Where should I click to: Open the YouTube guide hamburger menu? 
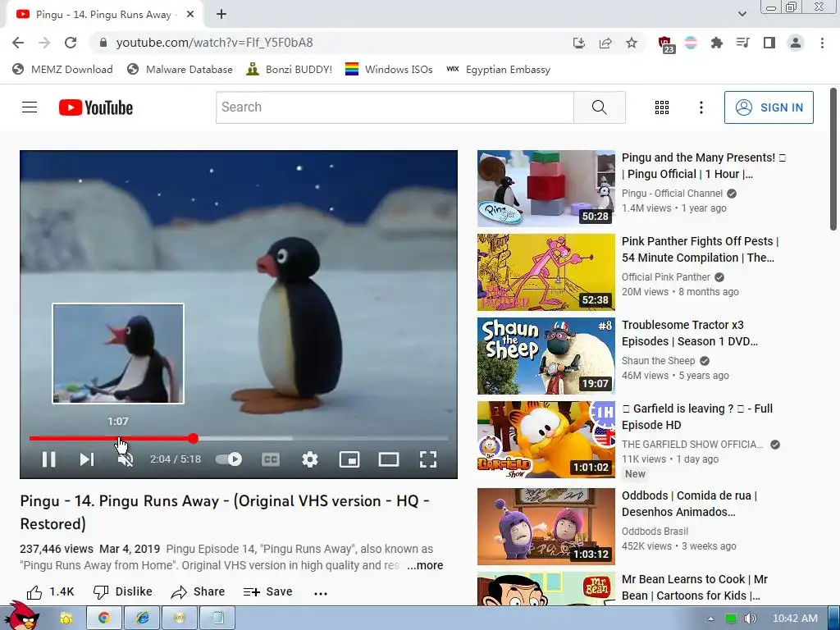point(30,107)
